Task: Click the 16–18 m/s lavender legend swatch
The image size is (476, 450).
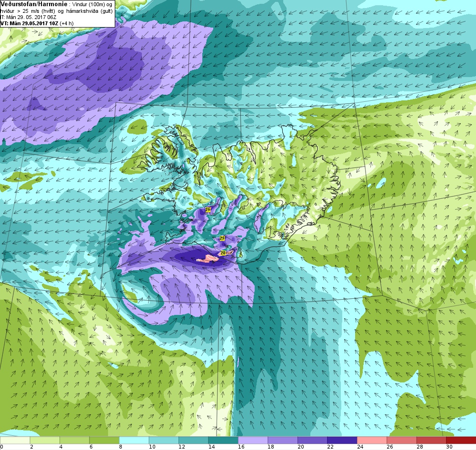Action: [x=253, y=440]
